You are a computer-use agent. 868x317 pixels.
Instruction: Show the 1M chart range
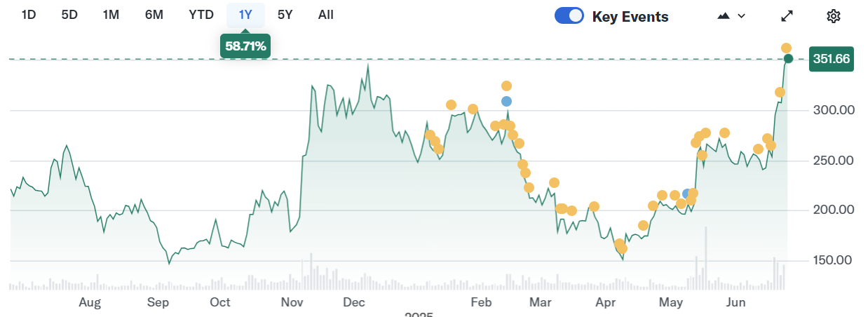111,15
